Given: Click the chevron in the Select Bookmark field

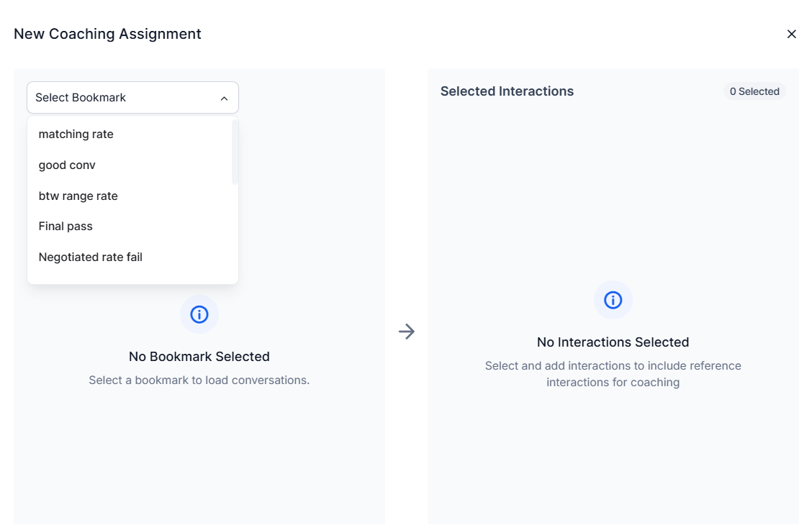Looking at the screenshot, I should point(224,97).
